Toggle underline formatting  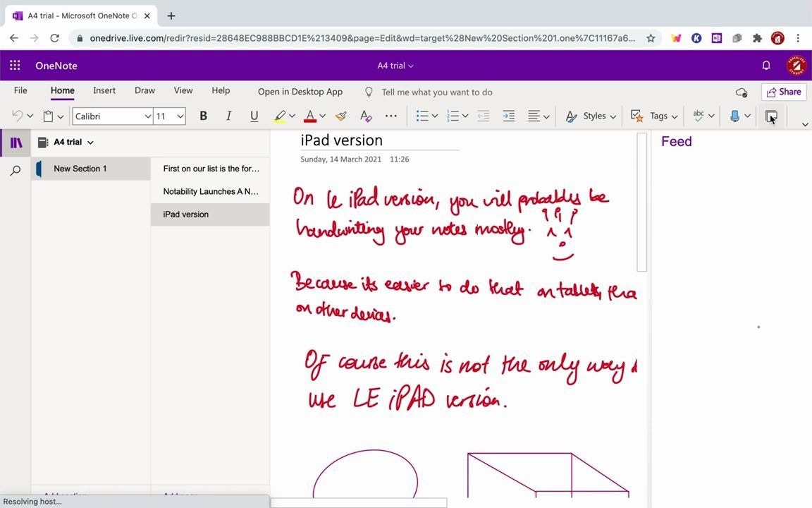coord(254,116)
